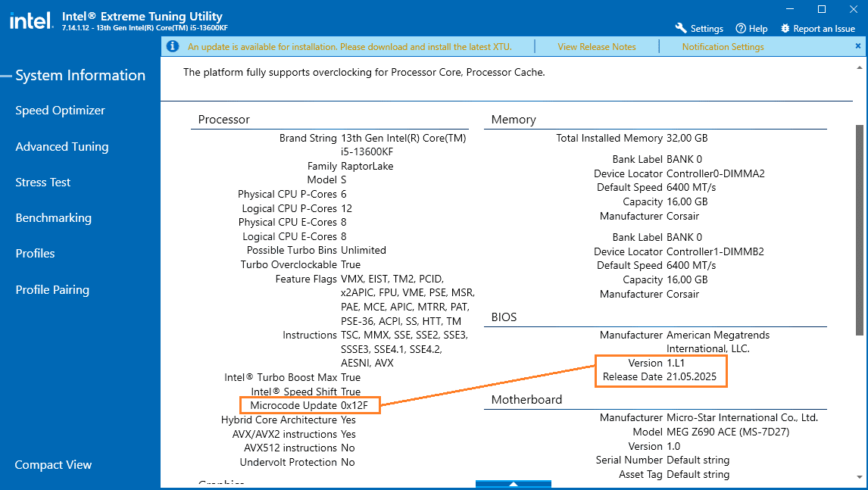The image size is (868, 490).
Task: Select Micro-Star International manufacturer text
Action: click(742, 418)
